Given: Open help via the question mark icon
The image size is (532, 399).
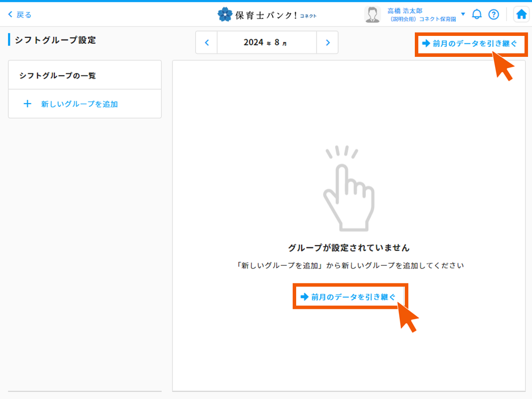Looking at the screenshot, I should pyautogui.click(x=494, y=14).
